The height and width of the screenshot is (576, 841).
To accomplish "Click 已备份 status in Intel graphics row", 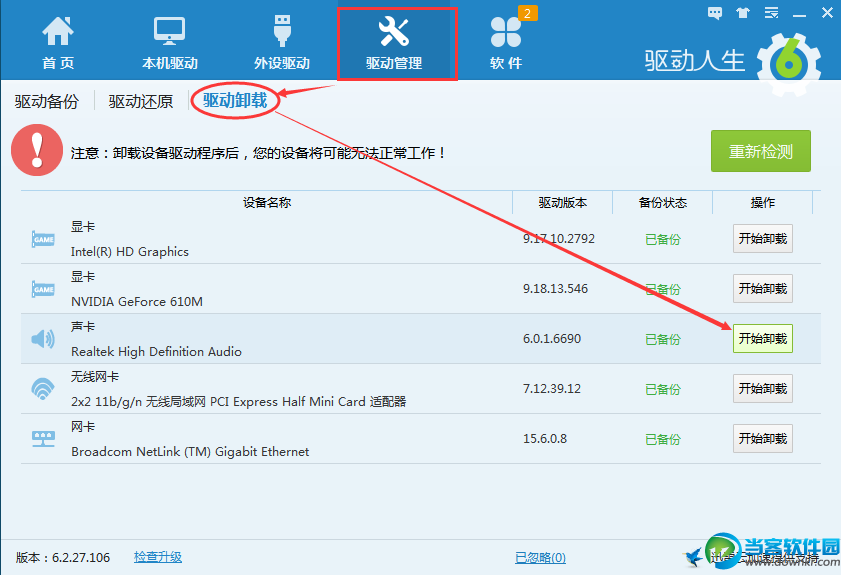I will point(663,239).
